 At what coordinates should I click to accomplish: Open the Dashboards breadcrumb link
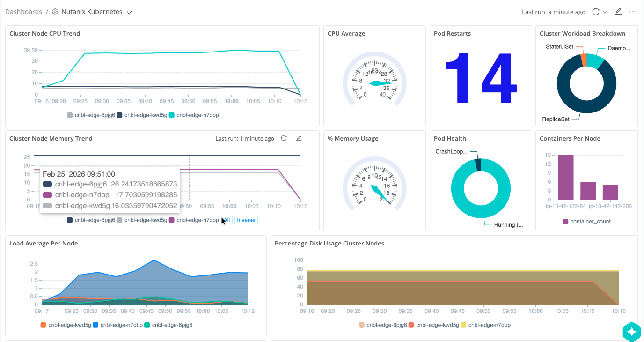tap(23, 12)
